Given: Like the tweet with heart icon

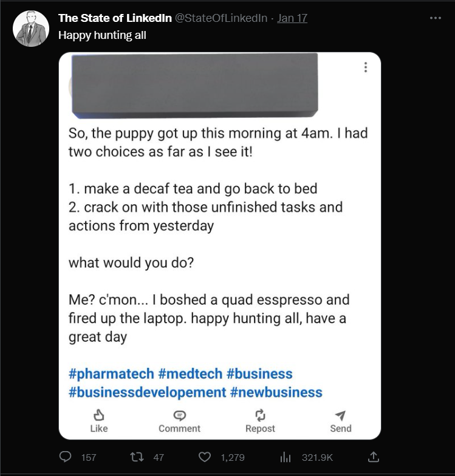Looking at the screenshot, I should 205,457.
